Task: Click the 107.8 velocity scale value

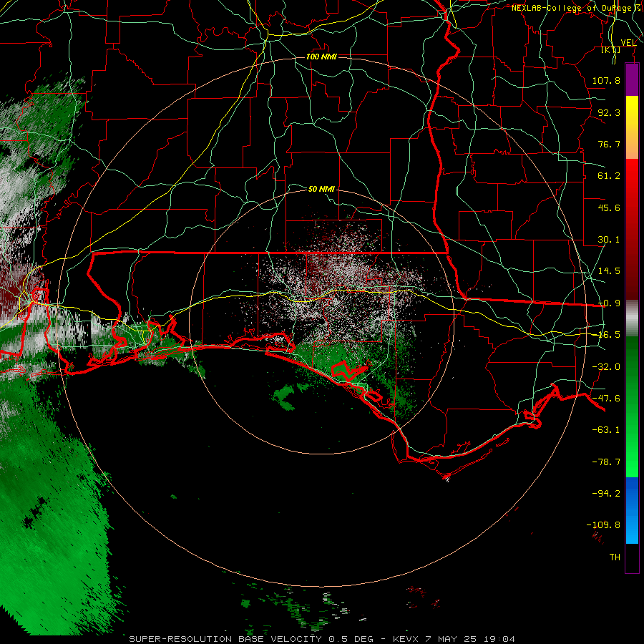Action: click(x=606, y=80)
